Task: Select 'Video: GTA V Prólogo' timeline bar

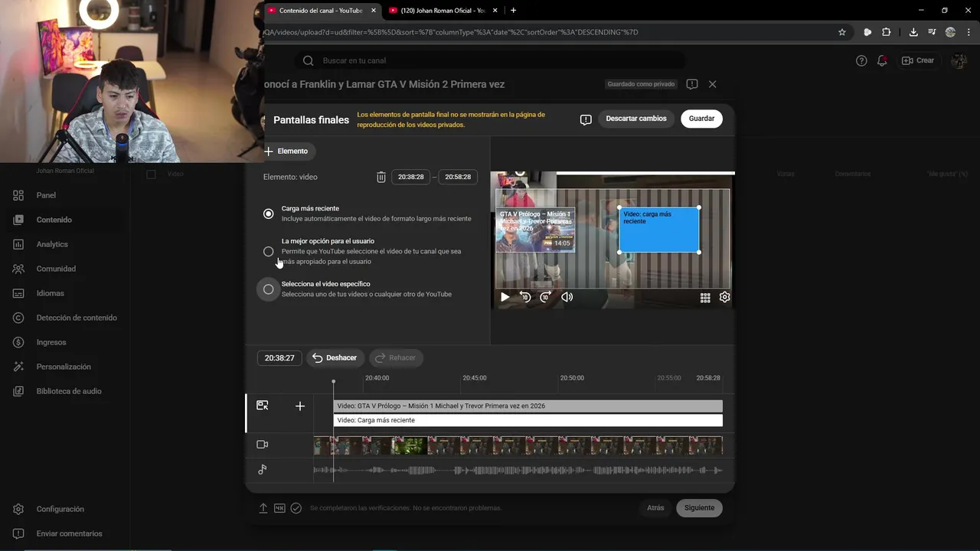Action: pyautogui.click(x=528, y=406)
